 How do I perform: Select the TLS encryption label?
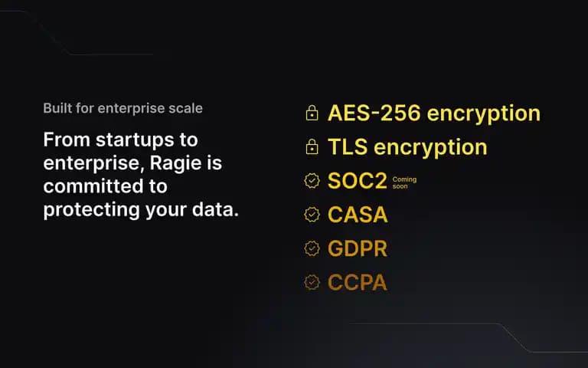click(407, 147)
